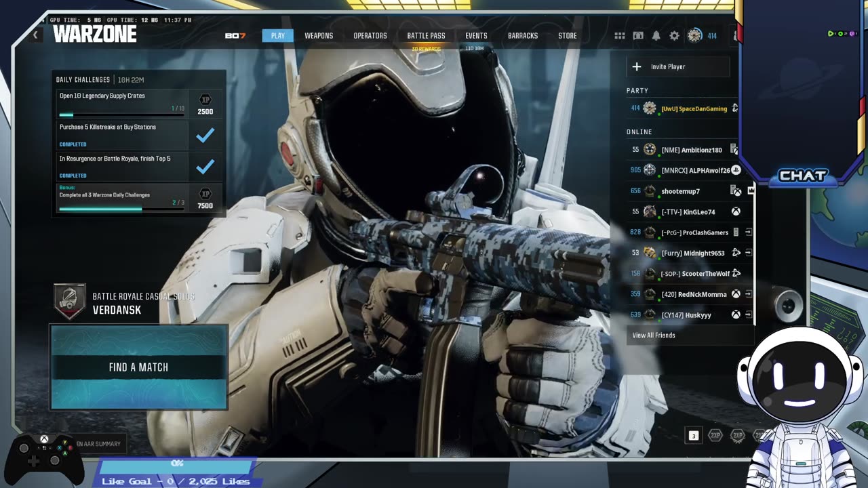Open the social channels icon

point(638,36)
